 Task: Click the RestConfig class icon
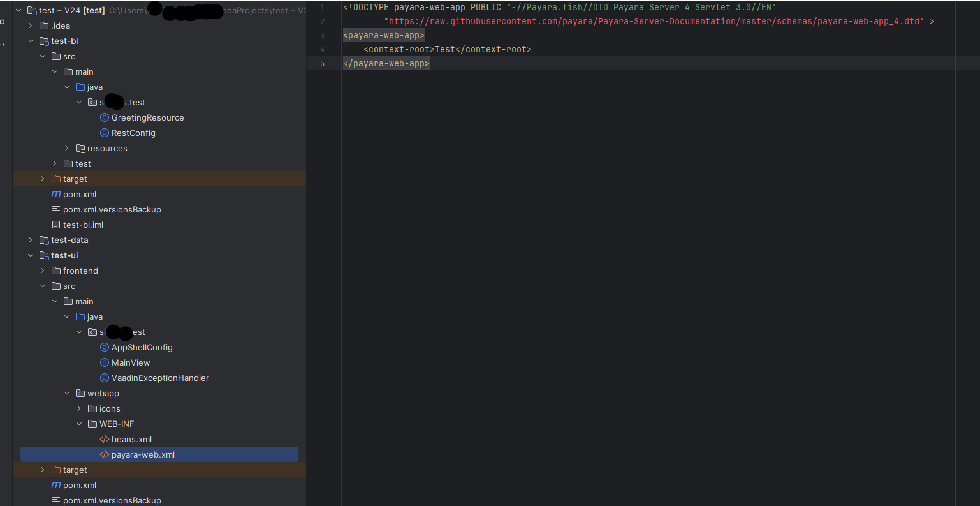pyautogui.click(x=105, y=133)
